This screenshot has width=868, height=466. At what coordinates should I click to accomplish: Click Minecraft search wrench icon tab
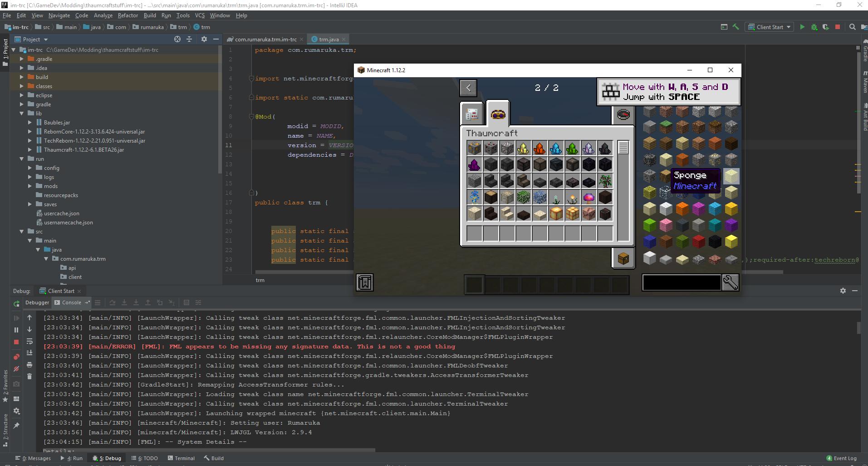(730, 283)
